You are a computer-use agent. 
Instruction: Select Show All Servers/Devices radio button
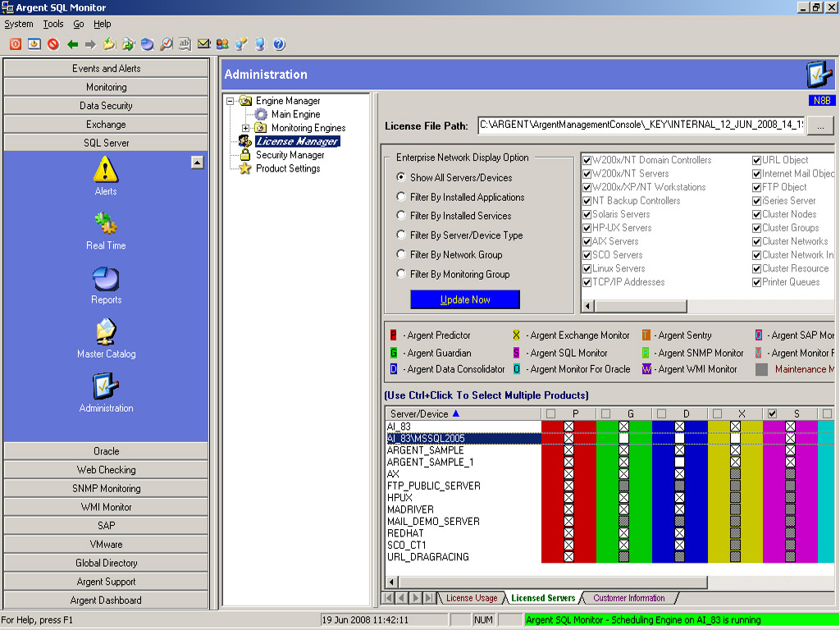coord(400,177)
